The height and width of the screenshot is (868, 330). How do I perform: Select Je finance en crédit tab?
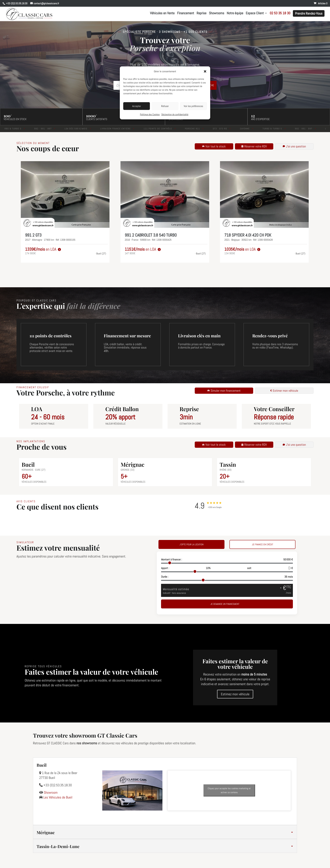(x=262, y=544)
